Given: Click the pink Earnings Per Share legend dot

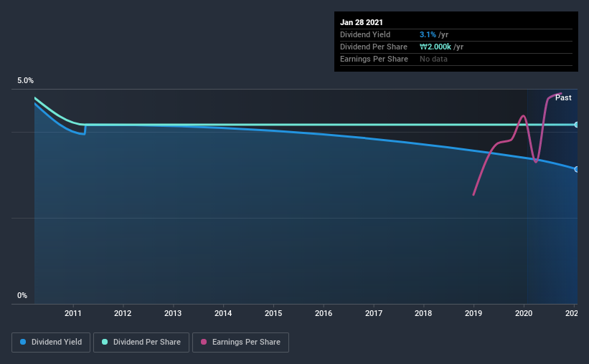Looking at the screenshot, I should [x=204, y=342].
